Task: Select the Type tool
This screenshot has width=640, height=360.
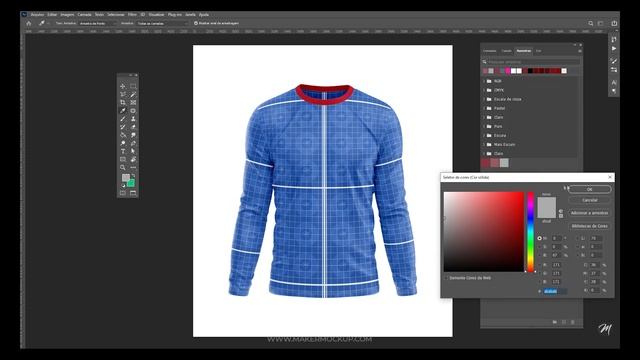Action: (123, 151)
